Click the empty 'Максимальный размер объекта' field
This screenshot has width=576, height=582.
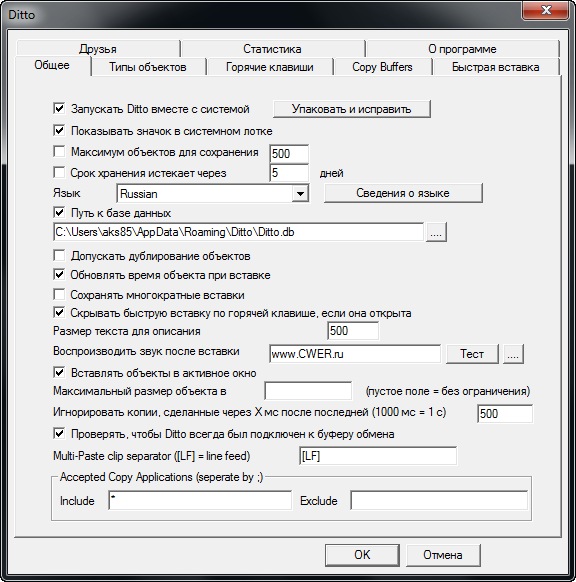point(308,391)
